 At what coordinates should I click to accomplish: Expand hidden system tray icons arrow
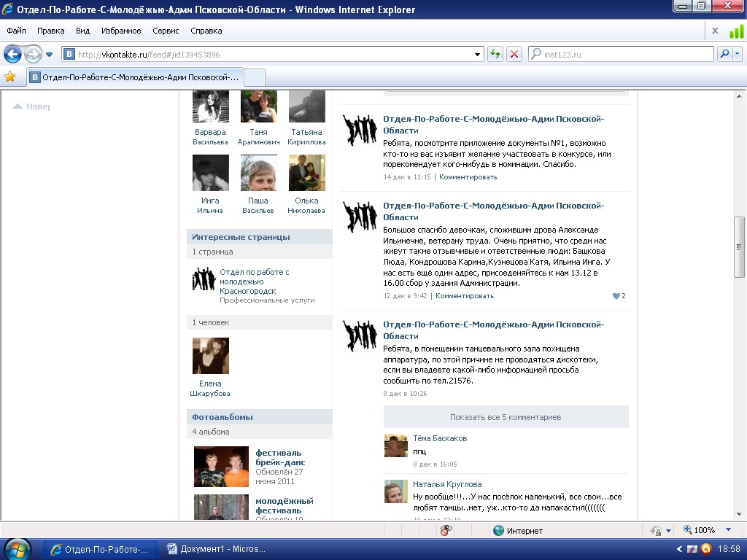(679, 549)
